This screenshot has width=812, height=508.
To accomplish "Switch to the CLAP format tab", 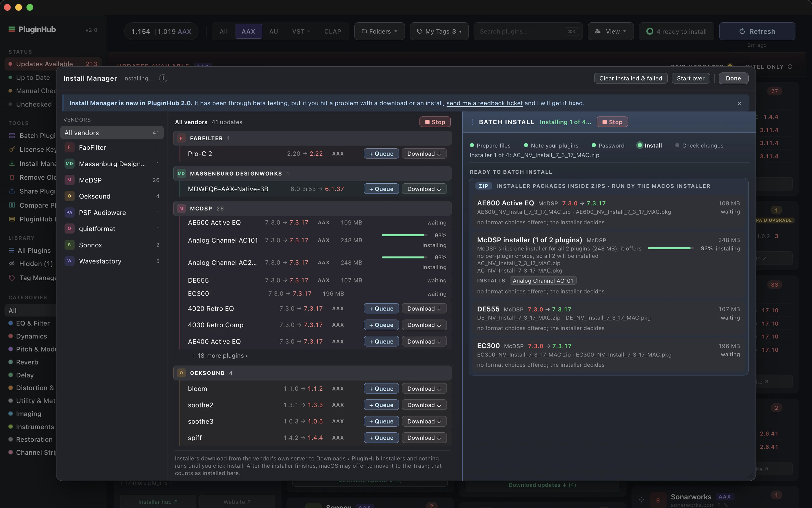I will point(333,31).
